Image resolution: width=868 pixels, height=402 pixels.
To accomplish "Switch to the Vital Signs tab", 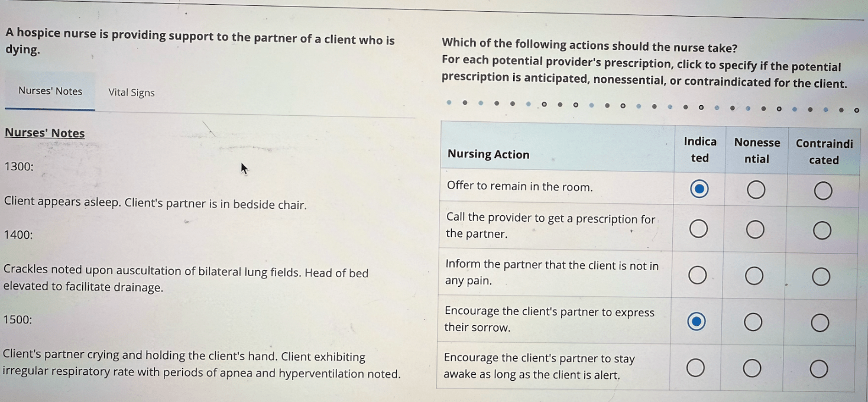I will point(131,92).
